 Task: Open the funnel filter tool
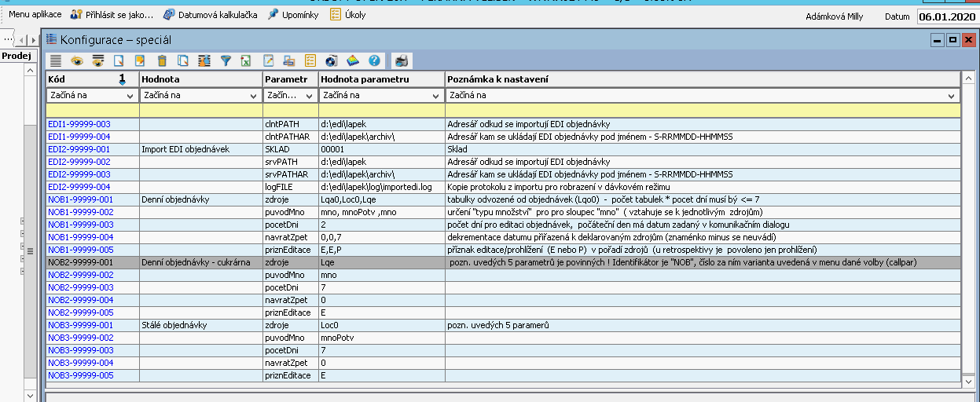point(226,60)
